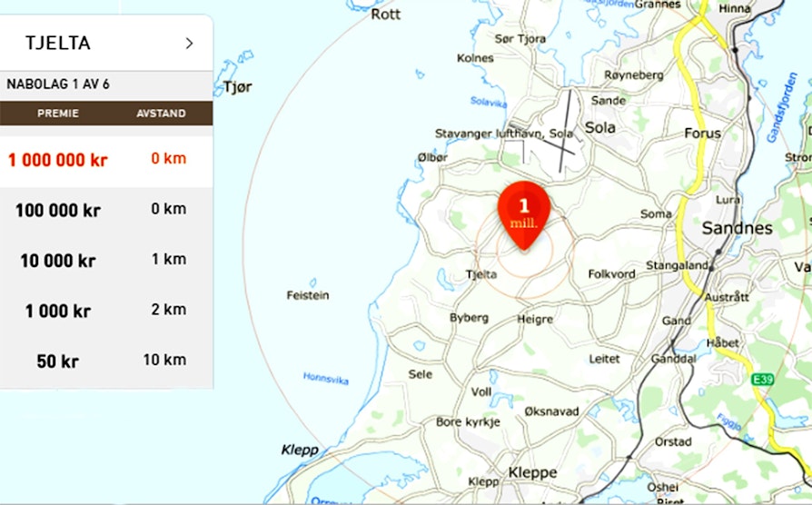
Task: Click the Ølbør map label
Action: click(x=432, y=157)
